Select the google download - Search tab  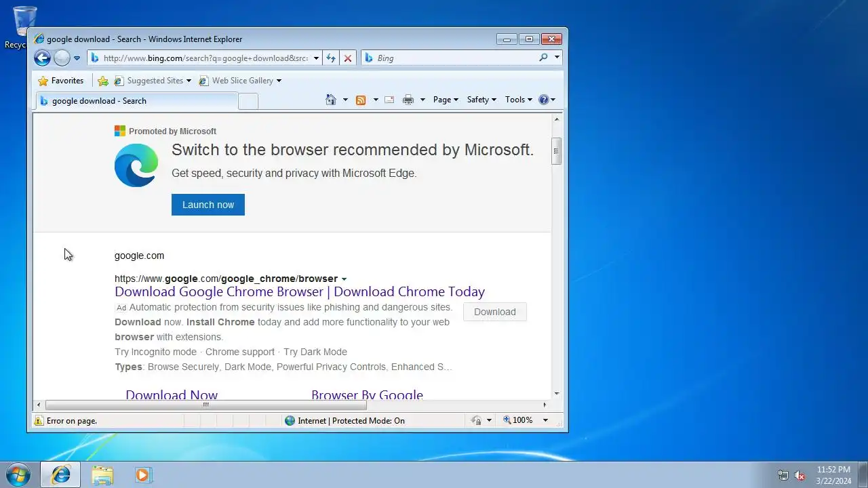coord(136,101)
